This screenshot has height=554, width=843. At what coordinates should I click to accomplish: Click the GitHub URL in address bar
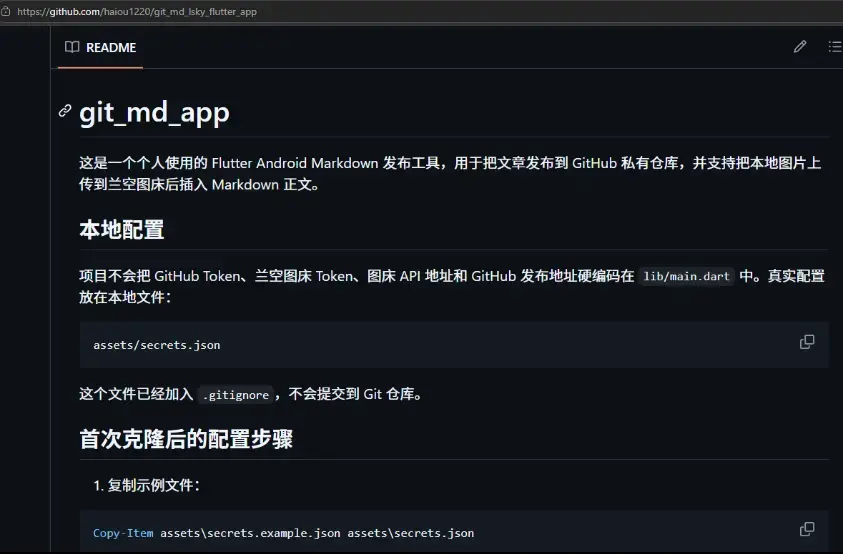(x=137, y=11)
